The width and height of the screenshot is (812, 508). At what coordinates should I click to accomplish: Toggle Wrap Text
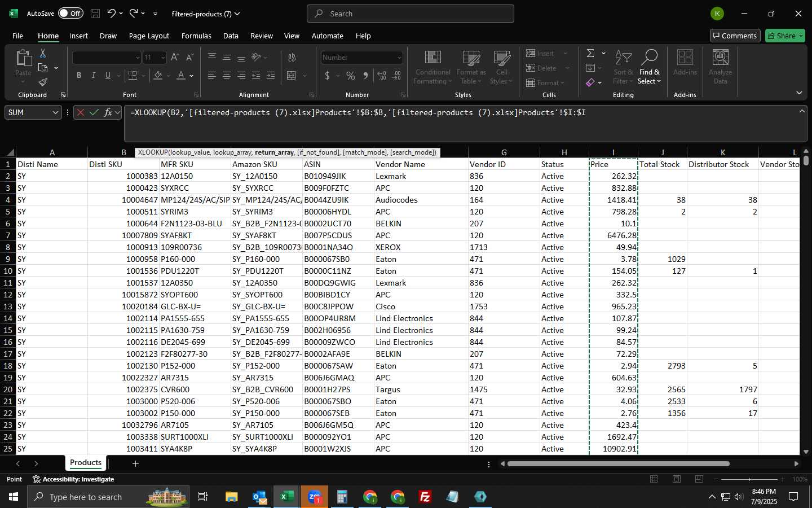coord(292,58)
